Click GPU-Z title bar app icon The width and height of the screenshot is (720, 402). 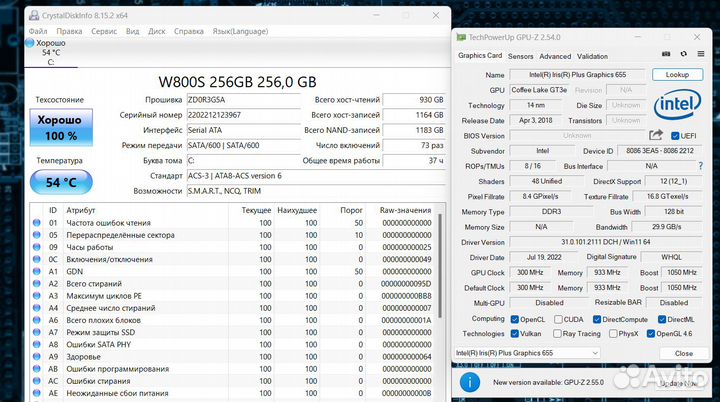[x=461, y=37]
